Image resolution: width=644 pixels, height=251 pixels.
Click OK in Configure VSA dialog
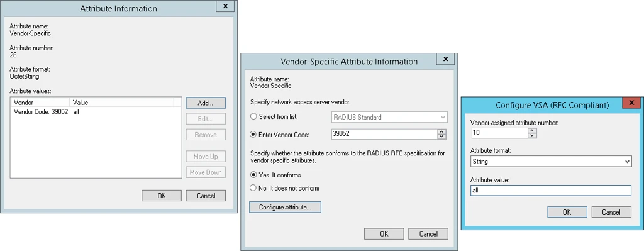tap(567, 212)
